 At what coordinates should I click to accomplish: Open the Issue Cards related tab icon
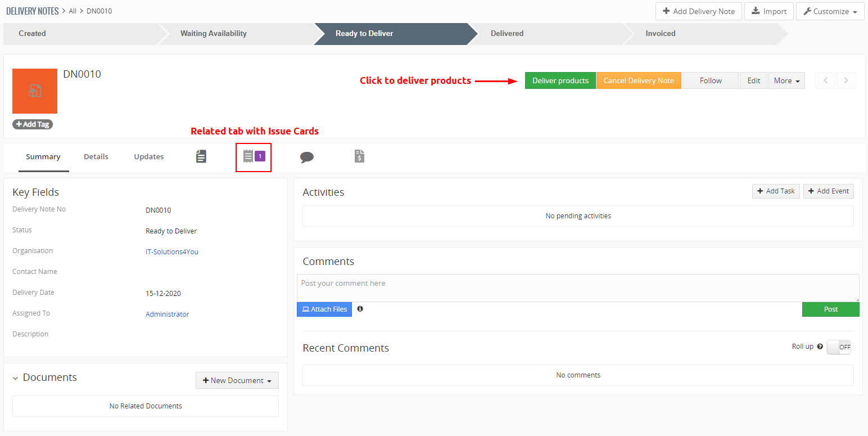[253, 156]
